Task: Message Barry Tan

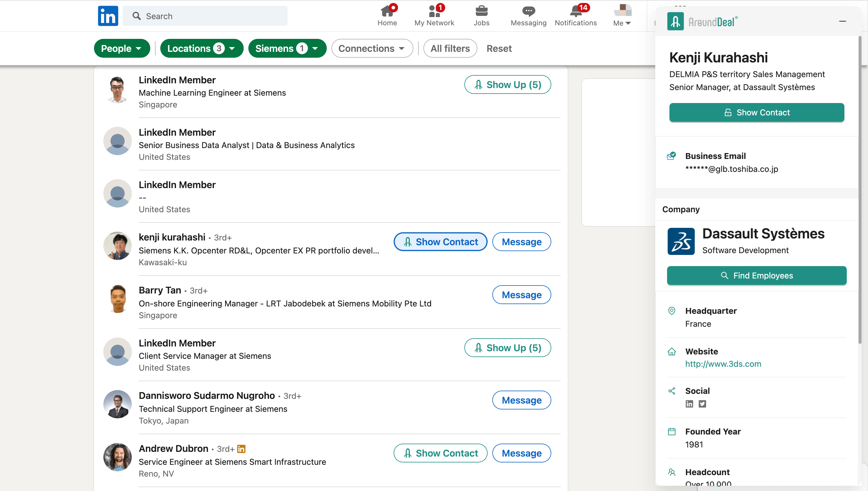Action: point(522,295)
